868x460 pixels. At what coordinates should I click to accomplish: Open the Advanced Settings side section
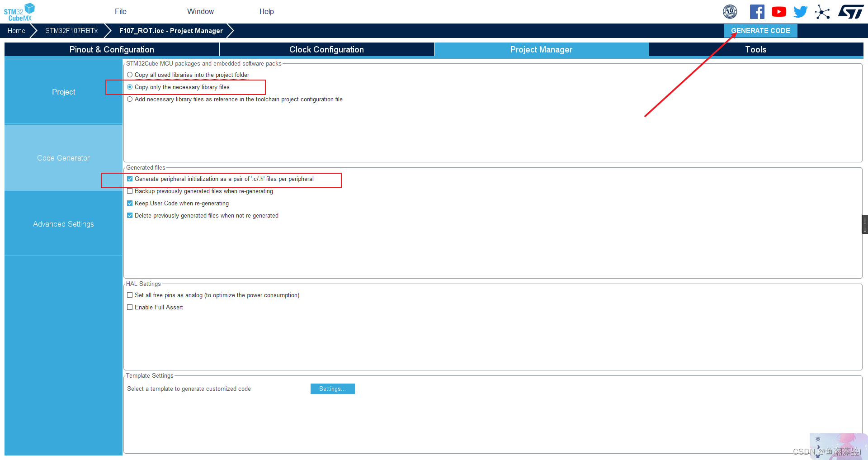pyautogui.click(x=63, y=224)
